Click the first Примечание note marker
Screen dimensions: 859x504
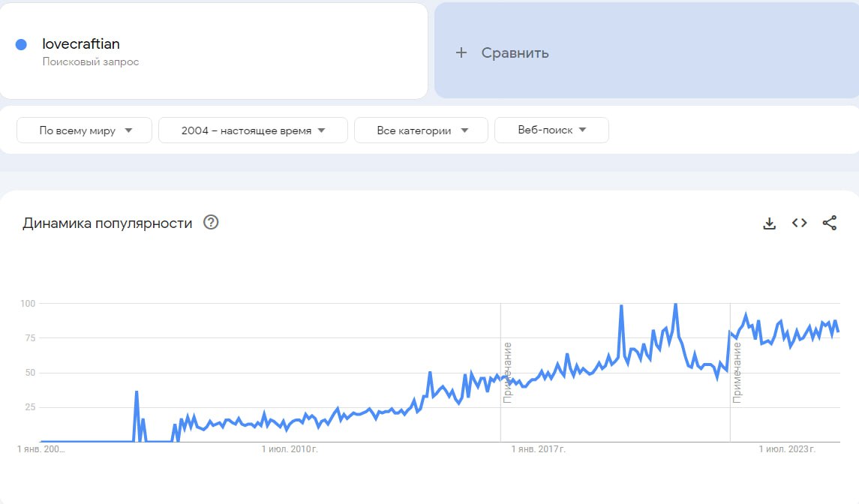click(x=508, y=373)
